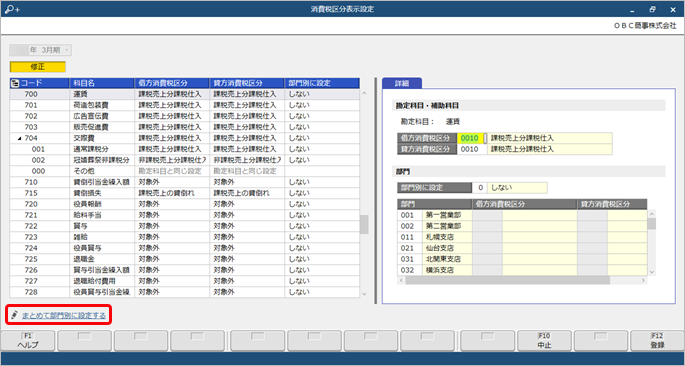Select row 721 給料手当
This screenshot has width=685, height=366.
click(184, 215)
